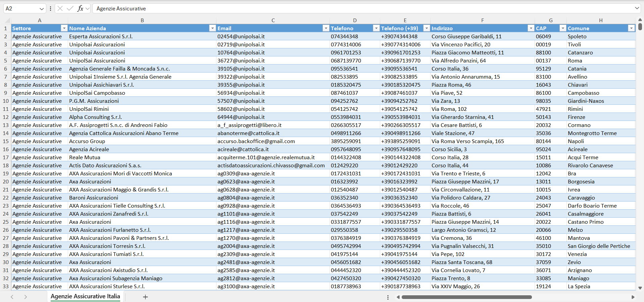Open Insert Function fx dialog
This screenshot has height=302, width=644.
(x=80, y=8)
